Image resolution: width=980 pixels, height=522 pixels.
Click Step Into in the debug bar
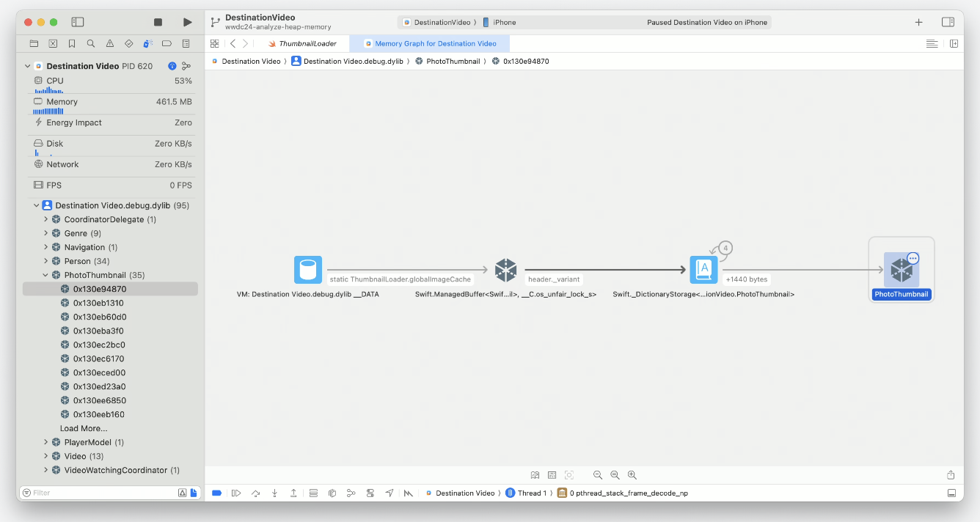pyautogui.click(x=274, y=493)
